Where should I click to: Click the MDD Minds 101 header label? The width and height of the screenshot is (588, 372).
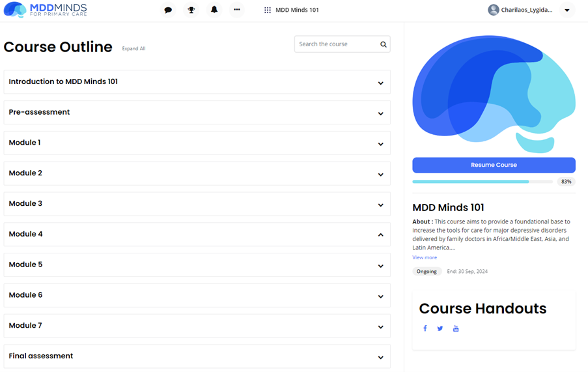[297, 10]
